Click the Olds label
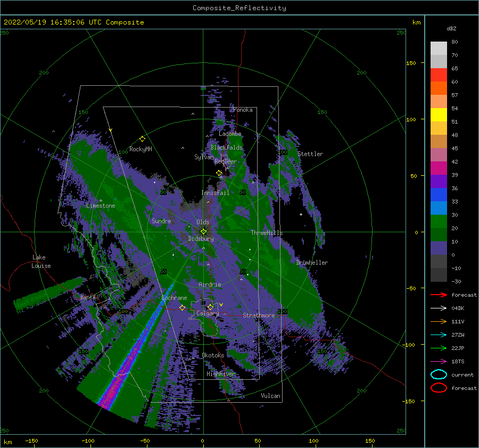 pos(203,222)
